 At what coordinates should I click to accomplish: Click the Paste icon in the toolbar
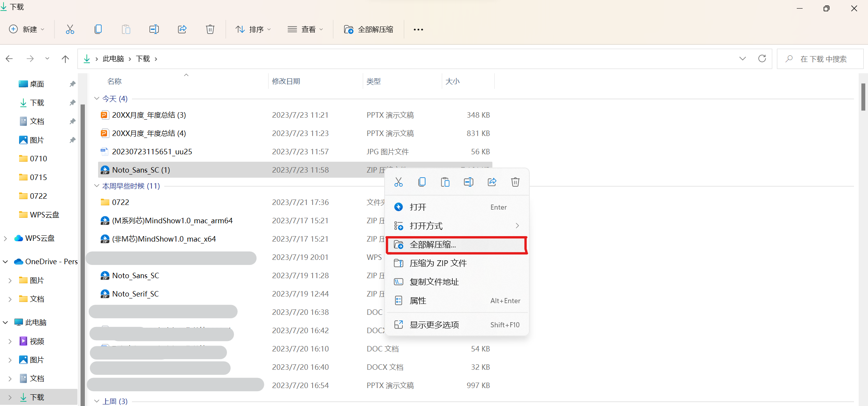[126, 29]
